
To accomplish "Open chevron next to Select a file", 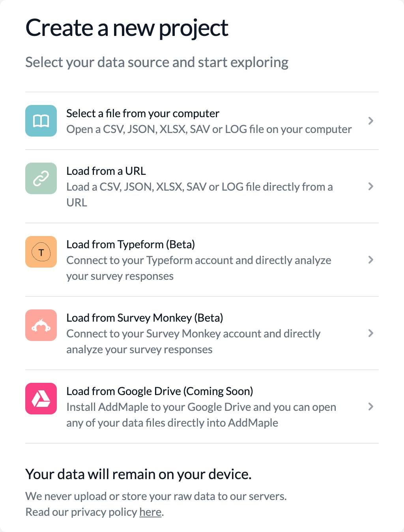I will pyautogui.click(x=370, y=121).
